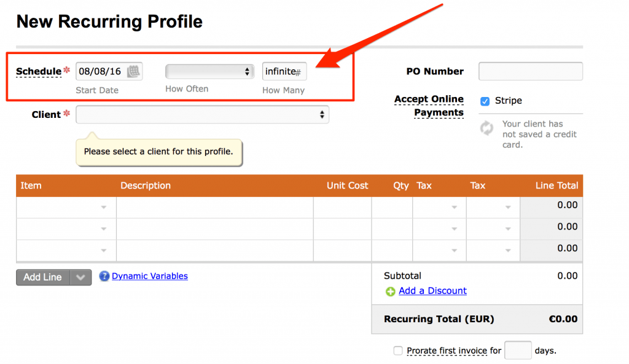The height and width of the screenshot is (364, 629).
Task: Click the Recurring Total €0.00 value
Action: [x=563, y=319]
